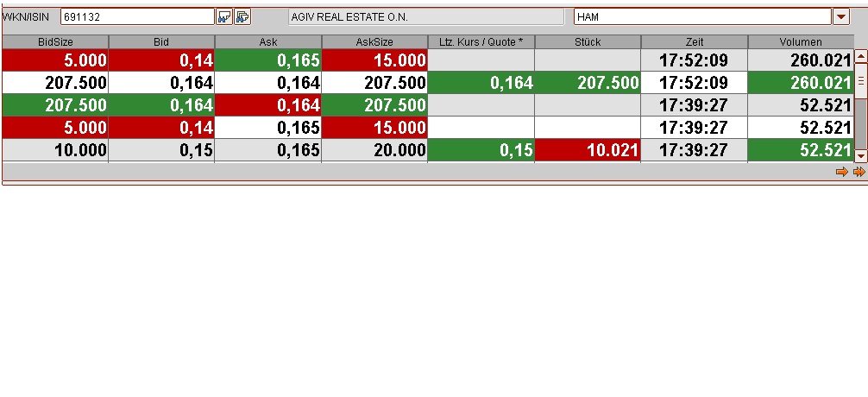Click the WKN/ISIN input containing 691132
The width and height of the screenshot is (868, 397).
(x=137, y=16)
